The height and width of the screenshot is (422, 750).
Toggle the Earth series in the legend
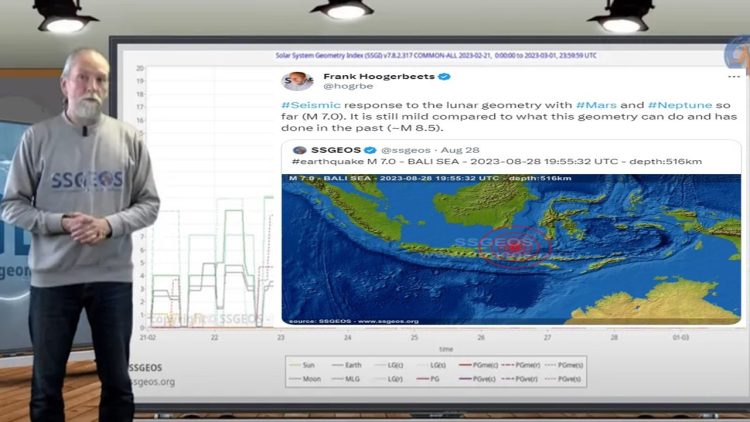click(x=346, y=365)
